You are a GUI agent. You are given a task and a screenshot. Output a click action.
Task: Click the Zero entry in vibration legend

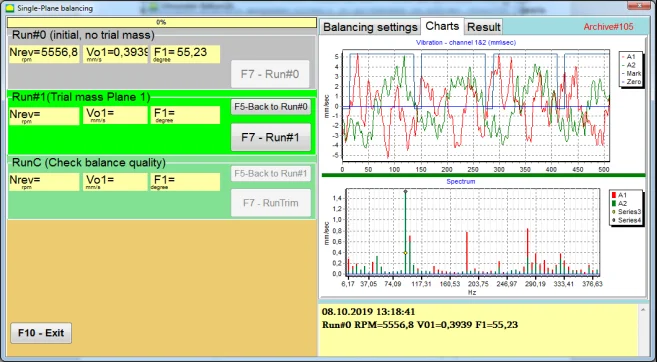(631, 82)
